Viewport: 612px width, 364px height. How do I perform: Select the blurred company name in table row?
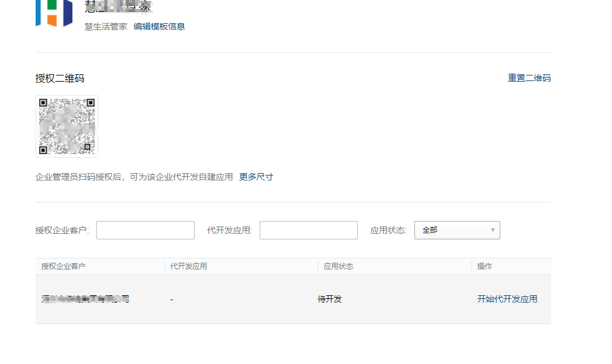85,299
